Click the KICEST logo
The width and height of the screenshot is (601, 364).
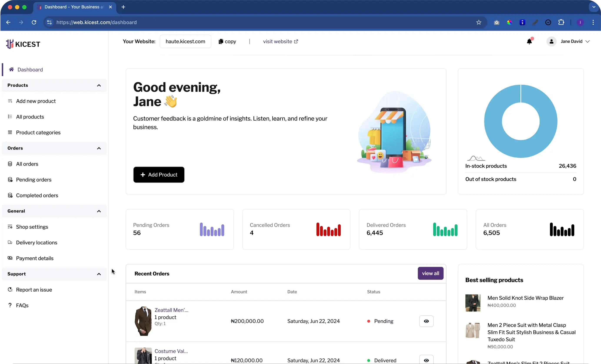23,44
